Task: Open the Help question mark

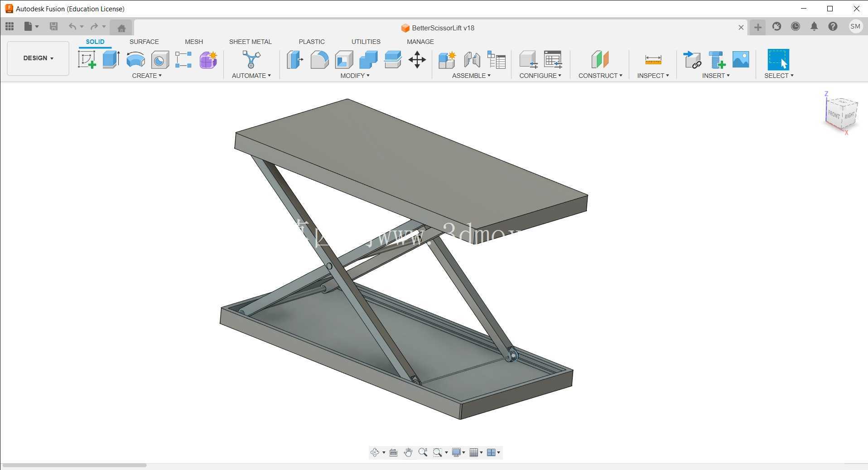Action: (833, 26)
